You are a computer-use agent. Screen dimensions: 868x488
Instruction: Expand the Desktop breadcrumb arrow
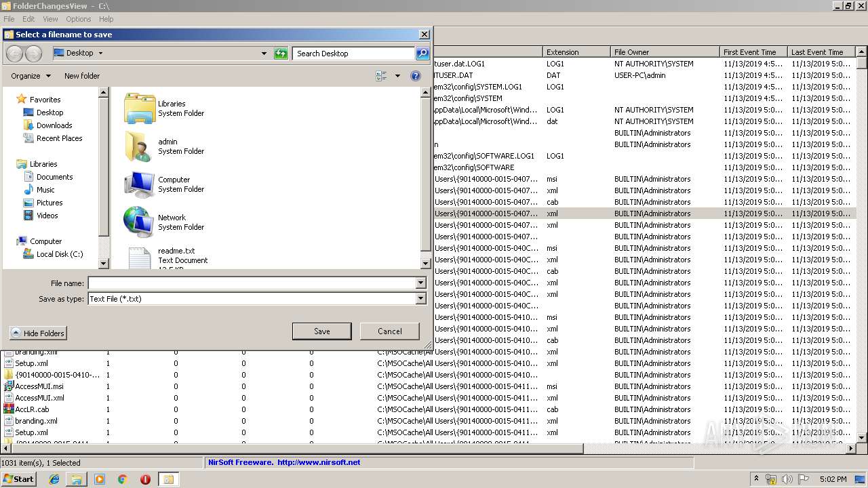click(x=100, y=53)
